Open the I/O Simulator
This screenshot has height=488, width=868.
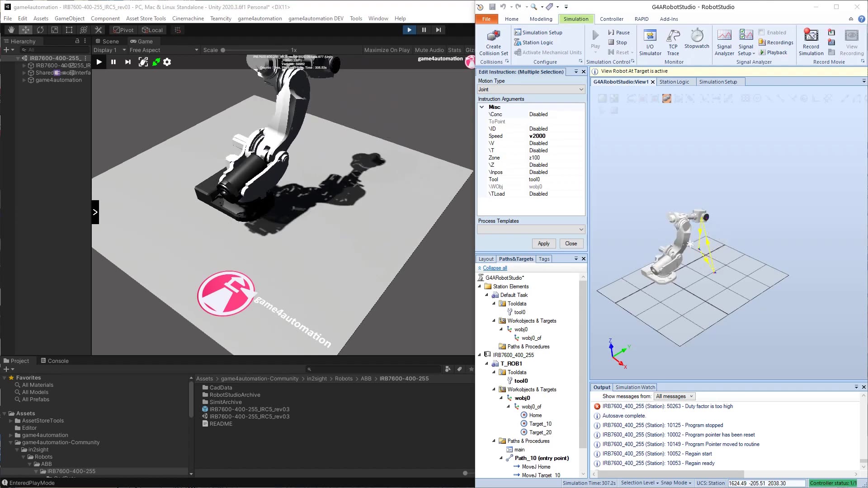[x=650, y=42]
